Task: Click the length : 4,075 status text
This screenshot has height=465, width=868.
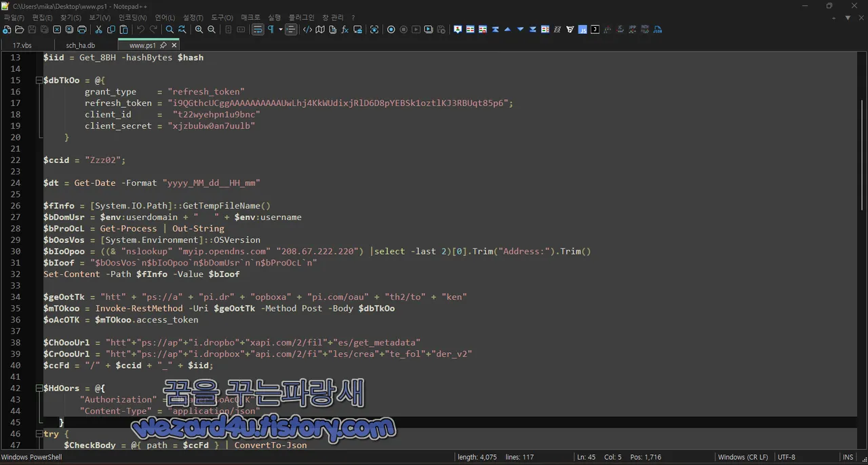Action: pos(477,458)
